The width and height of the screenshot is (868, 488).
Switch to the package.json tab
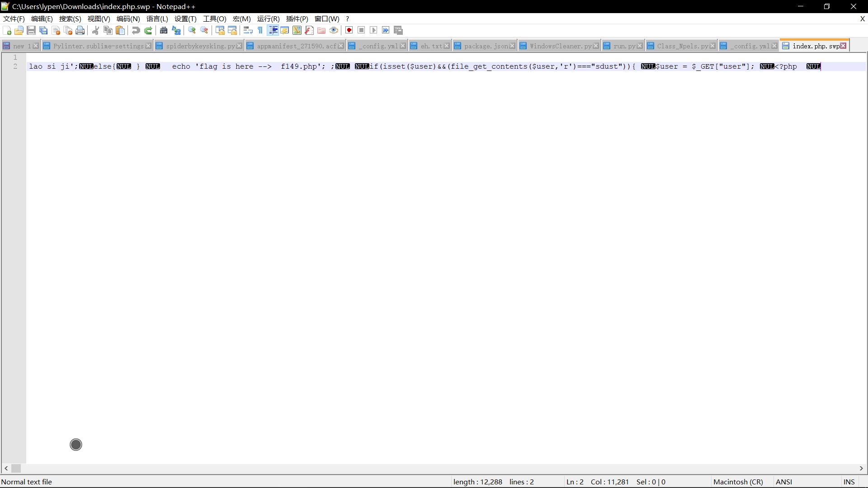click(x=486, y=46)
